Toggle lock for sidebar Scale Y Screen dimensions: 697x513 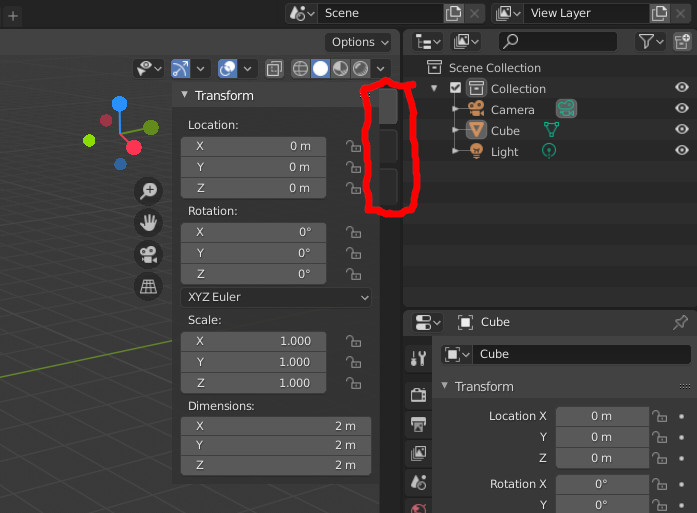pos(353,362)
